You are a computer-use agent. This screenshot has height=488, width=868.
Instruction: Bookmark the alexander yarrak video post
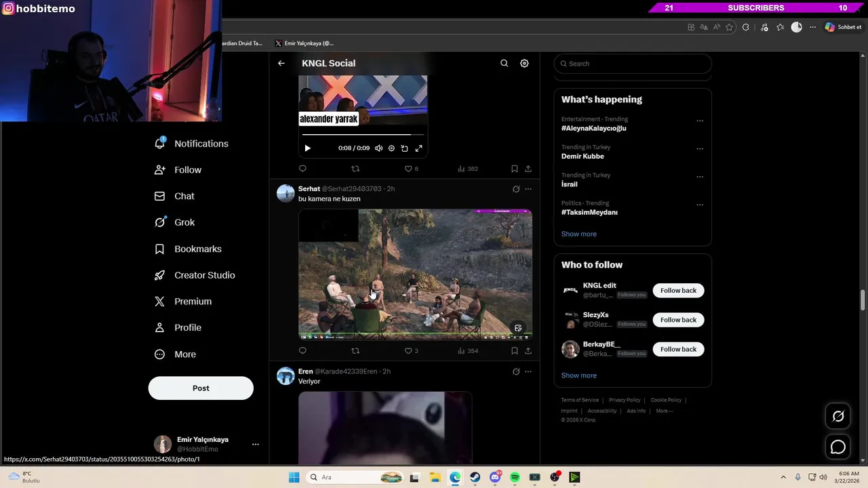(x=515, y=169)
